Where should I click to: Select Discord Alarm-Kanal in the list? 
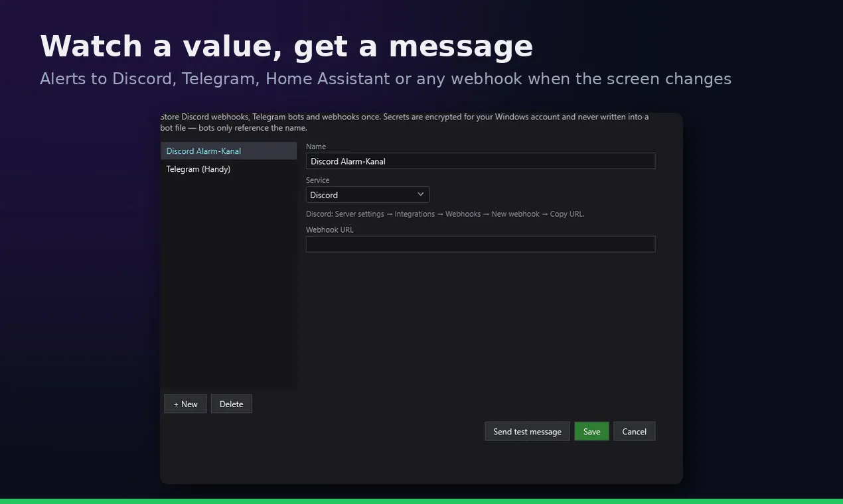point(228,151)
